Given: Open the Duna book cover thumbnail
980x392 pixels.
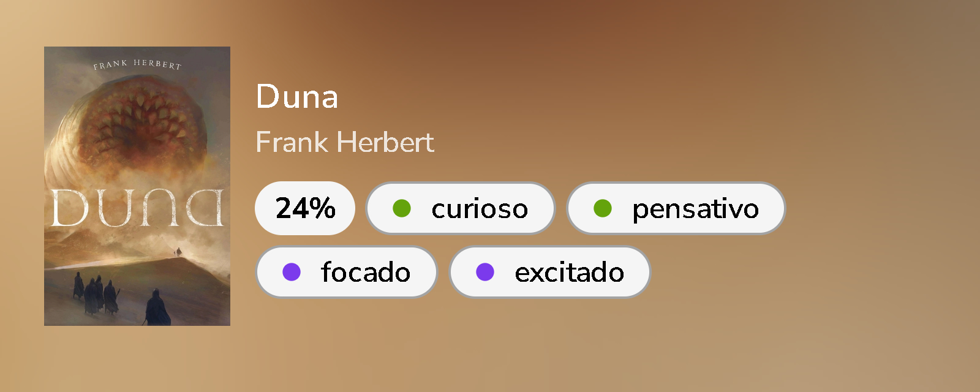Looking at the screenshot, I should point(137,186).
